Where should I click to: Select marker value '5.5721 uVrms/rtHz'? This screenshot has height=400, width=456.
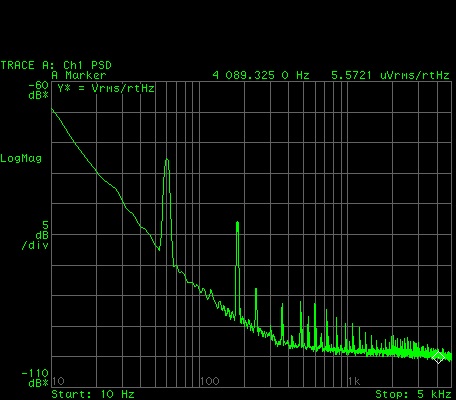click(390, 75)
